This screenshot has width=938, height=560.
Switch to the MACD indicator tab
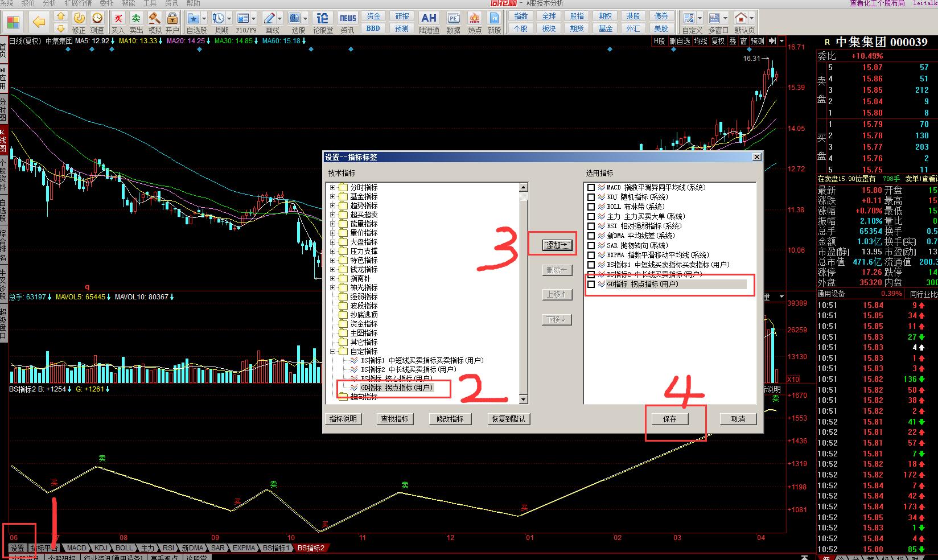click(76, 548)
